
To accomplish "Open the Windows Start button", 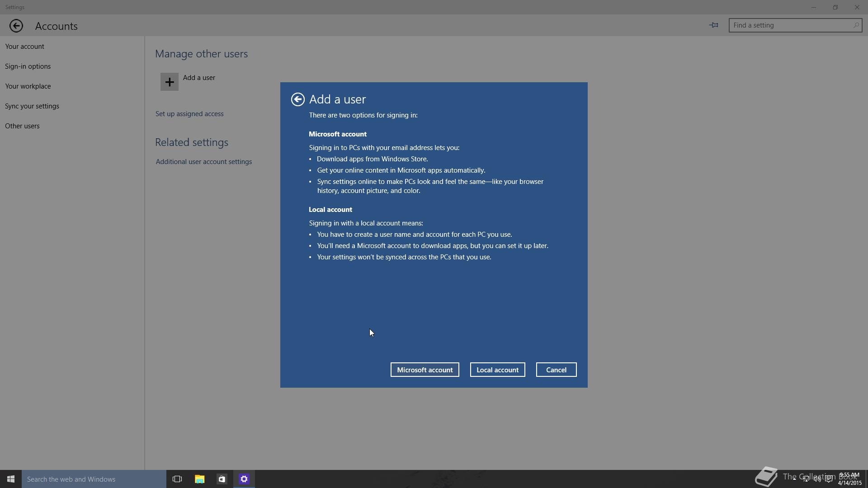I will pyautogui.click(x=11, y=479).
